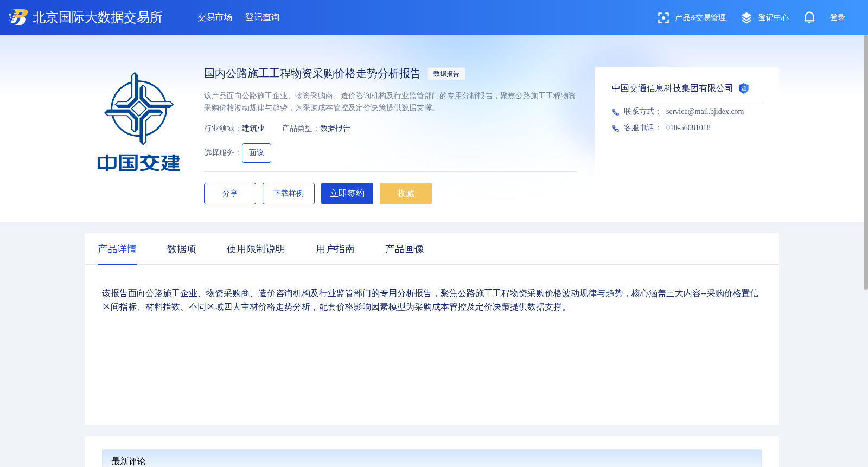Open the 登记查询 menu item
This screenshot has width=868, height=467.
(263, 17)
